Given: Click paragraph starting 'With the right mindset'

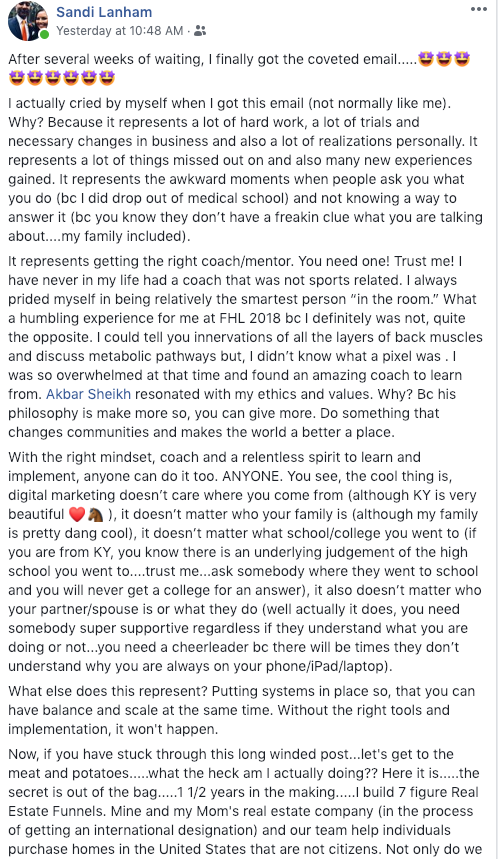Looking at the screenshot, I should [244, 562].
